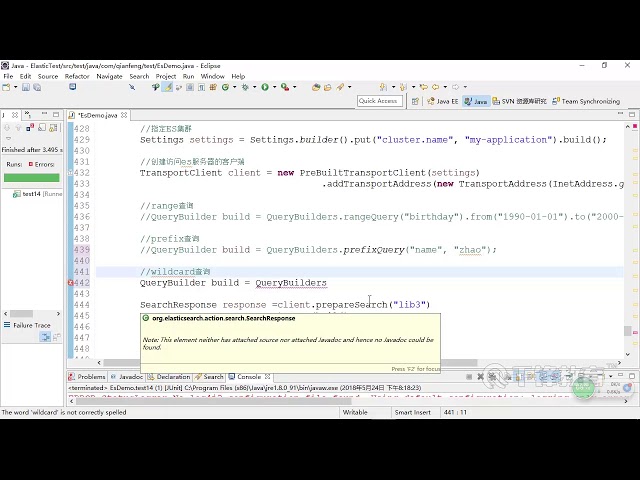This screenshot has width=640, height=480.
Task: Open the JUnit view menu triangle
Action: click(8, 139)
